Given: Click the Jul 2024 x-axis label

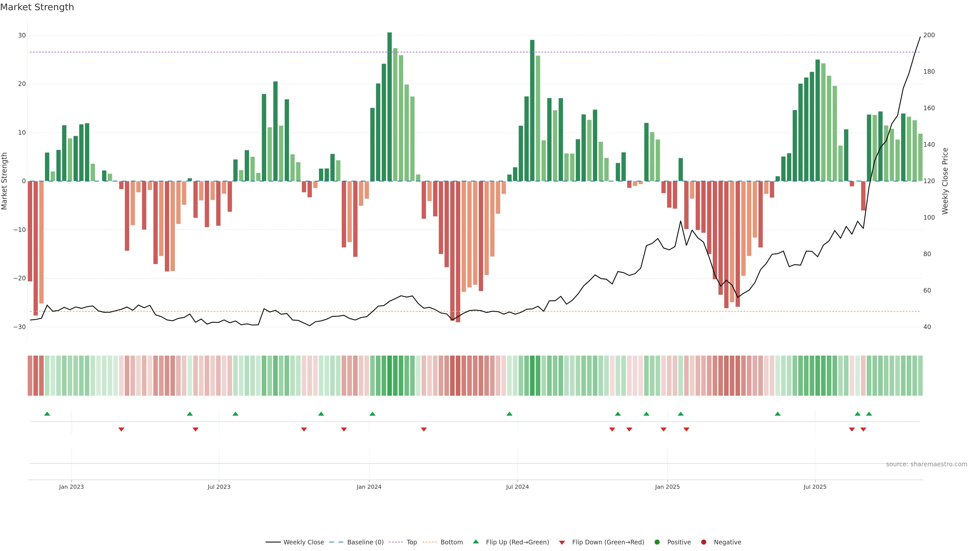Looking at the screenshot, I should (x=517, y=487).
